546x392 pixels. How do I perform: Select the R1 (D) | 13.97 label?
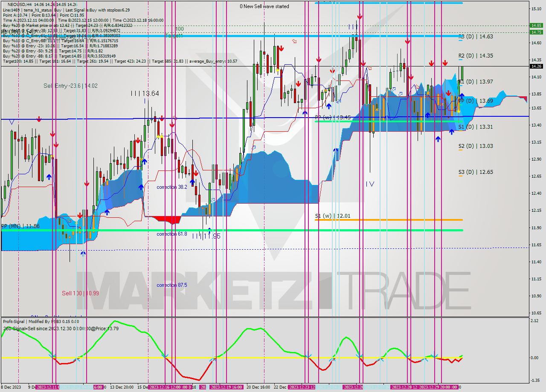[476, 81]
